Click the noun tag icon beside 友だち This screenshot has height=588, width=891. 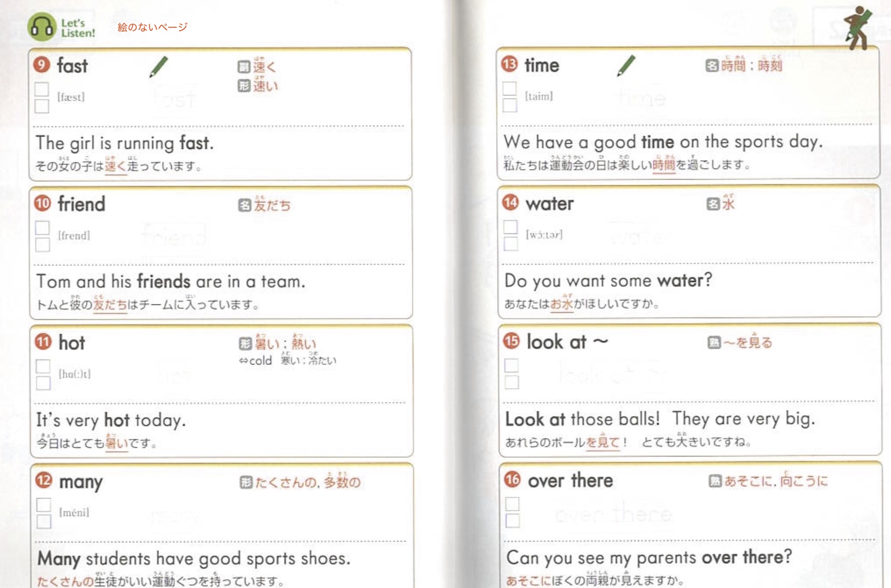[244, 205]
